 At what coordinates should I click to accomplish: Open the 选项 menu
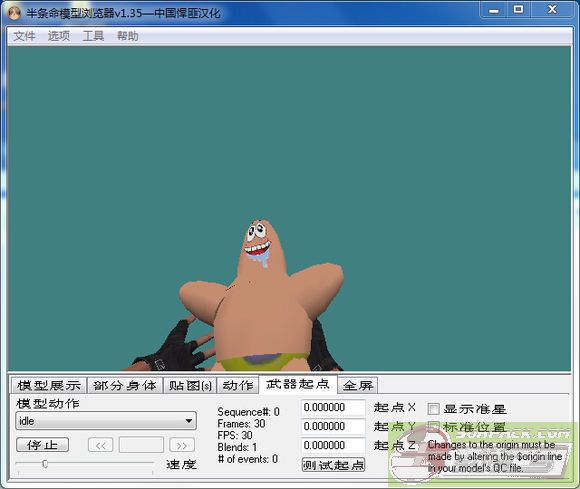59,36
